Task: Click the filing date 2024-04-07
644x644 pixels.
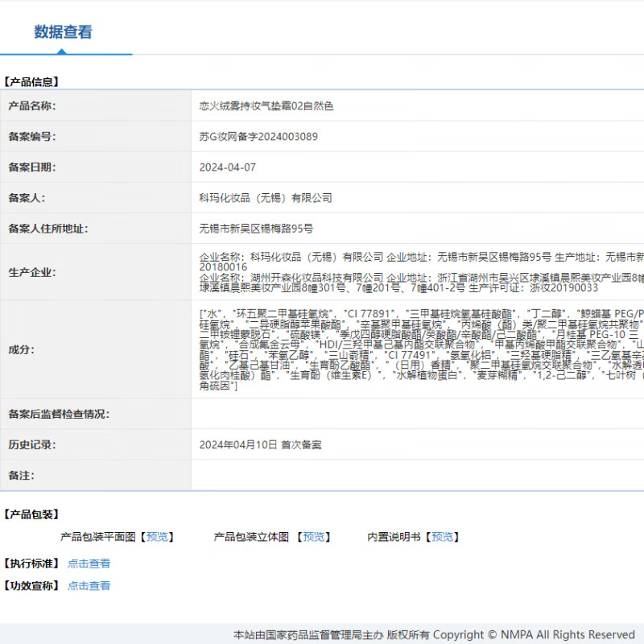Action: pyautogui.click(x=227, y=167)
